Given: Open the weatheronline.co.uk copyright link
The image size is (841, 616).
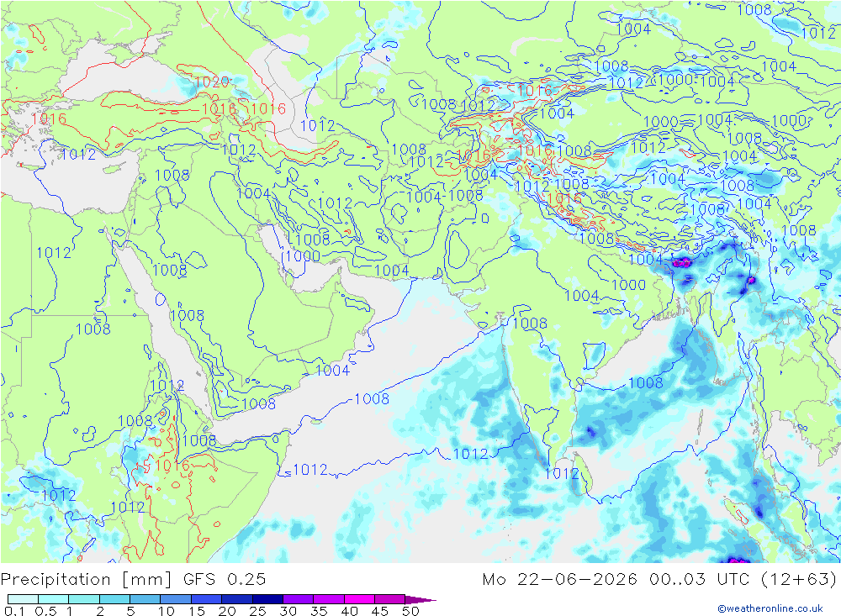Looking at the screenshot, I should [770, 608].
